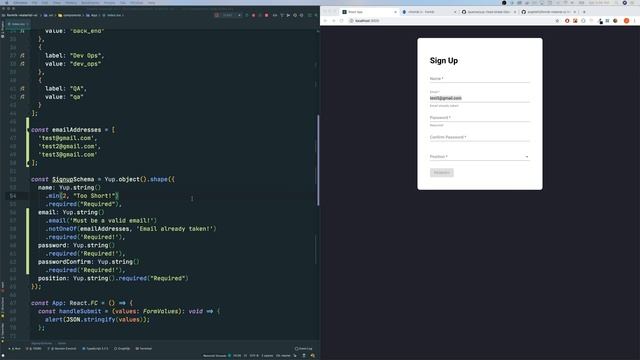Open the Position dropdown in Sign Up form
Image resolution: width=640 pixels, height=360 pixels.
click(x=480, y=157)
